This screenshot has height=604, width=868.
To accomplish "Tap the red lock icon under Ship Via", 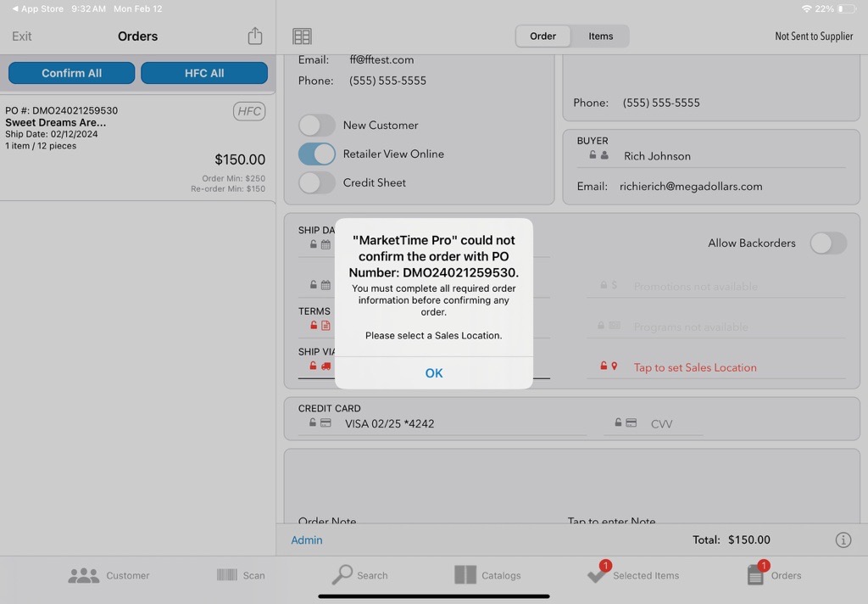I will [x=313, y=366].
